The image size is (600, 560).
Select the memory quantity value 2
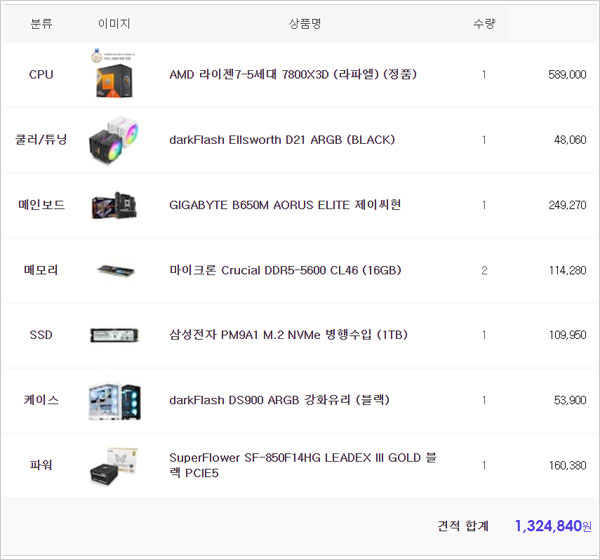point(484,271)
